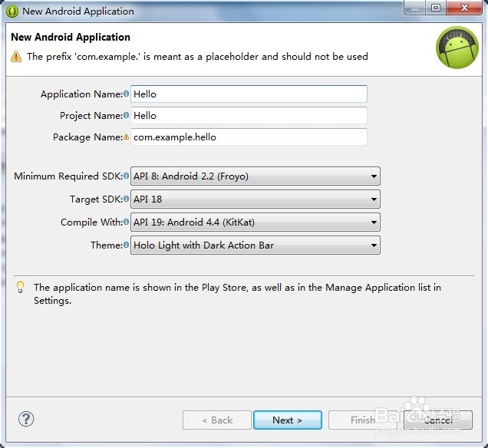Image resolution: width=488 pixels, height=448 pixels.
Task: Minimize the New Android Application window
Action: click(x=414, y=8)
